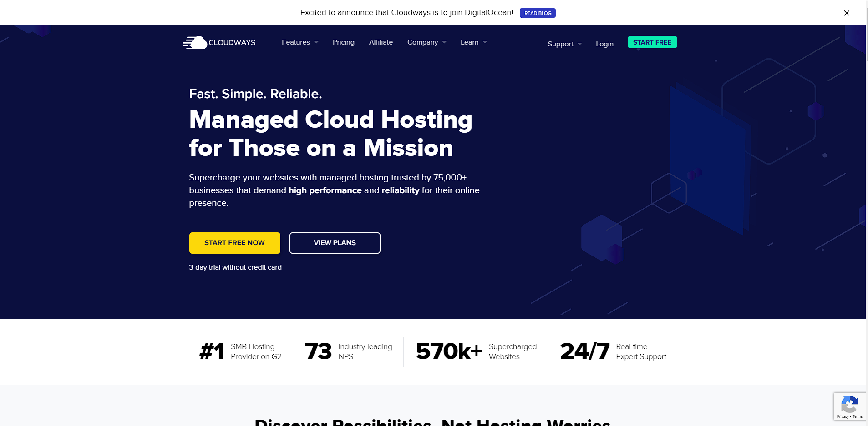868x426 pixels.
Task: Click the '24/7' statistic
Action: [x=585, y=351]
